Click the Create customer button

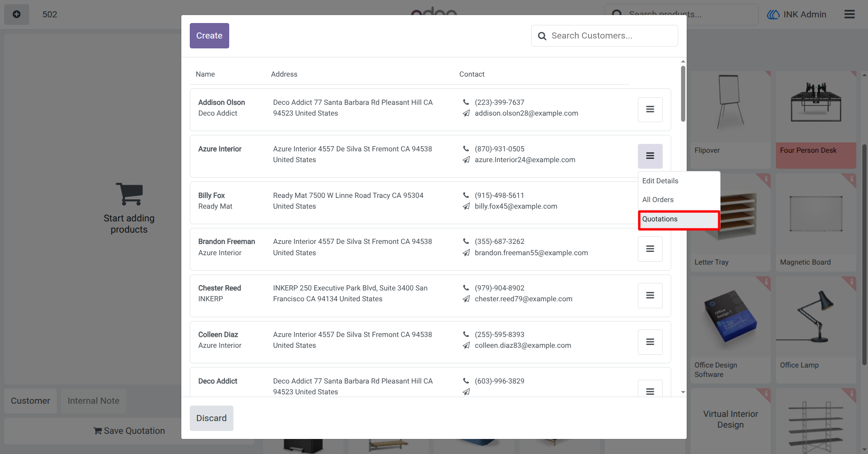[209, 36]
